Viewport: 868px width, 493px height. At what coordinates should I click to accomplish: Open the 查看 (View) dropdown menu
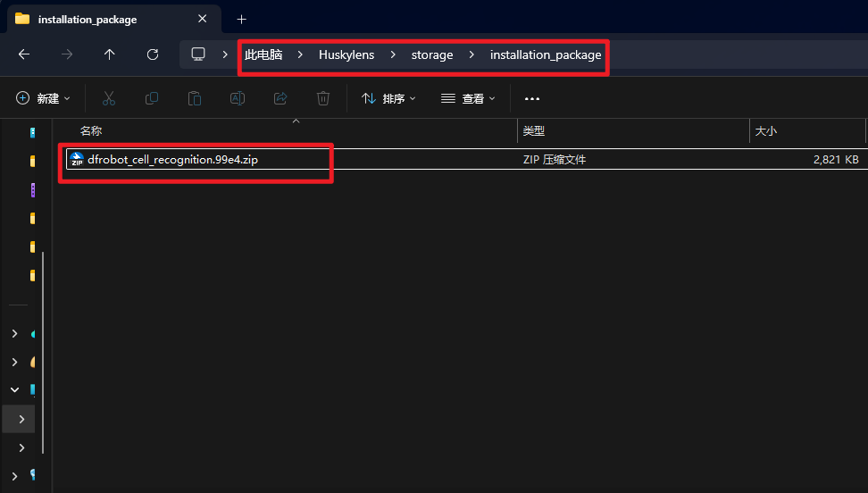pos(468,98)
